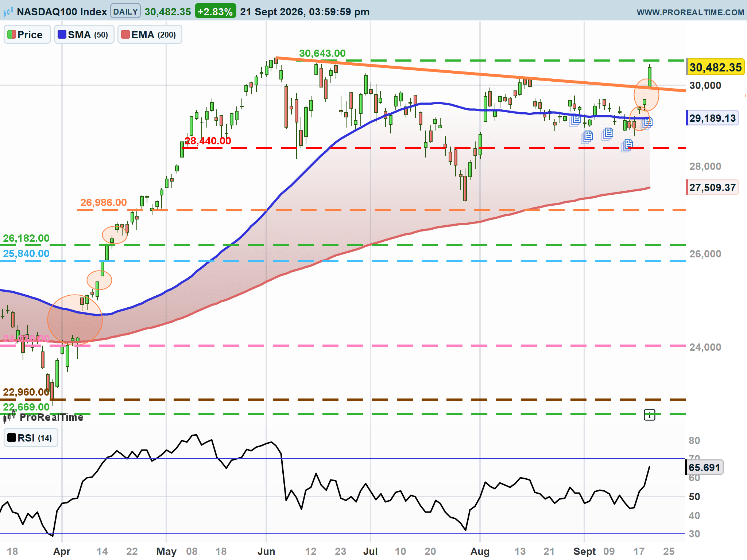Click the RSI axis label 50
The image size is (747, 560).
[694, 497]
